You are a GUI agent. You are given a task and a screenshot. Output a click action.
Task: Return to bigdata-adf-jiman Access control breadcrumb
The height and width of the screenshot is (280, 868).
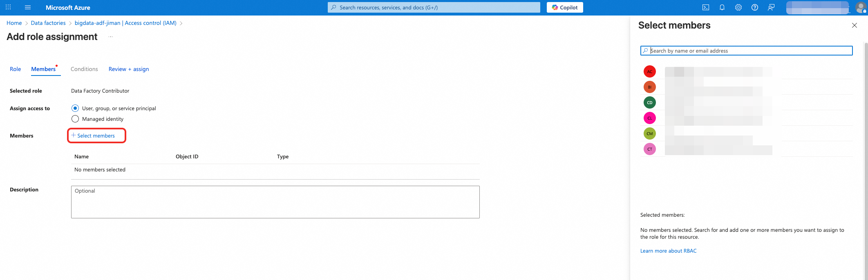pos(125,23)
